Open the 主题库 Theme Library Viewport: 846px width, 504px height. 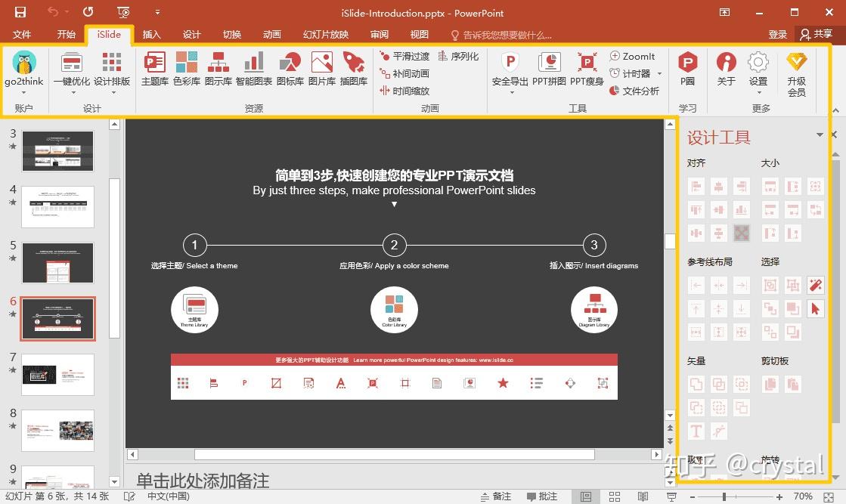click(x=154, y=72)
